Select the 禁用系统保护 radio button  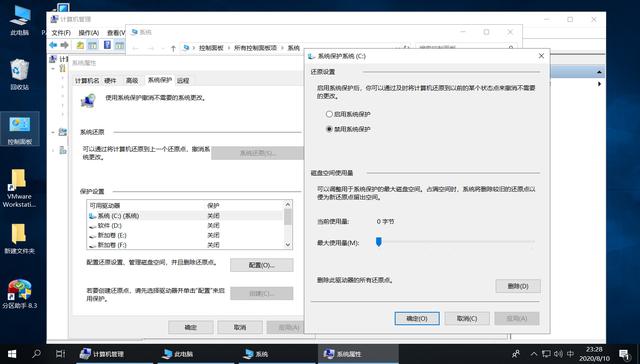pyautogui.click(x=329, y=129)
